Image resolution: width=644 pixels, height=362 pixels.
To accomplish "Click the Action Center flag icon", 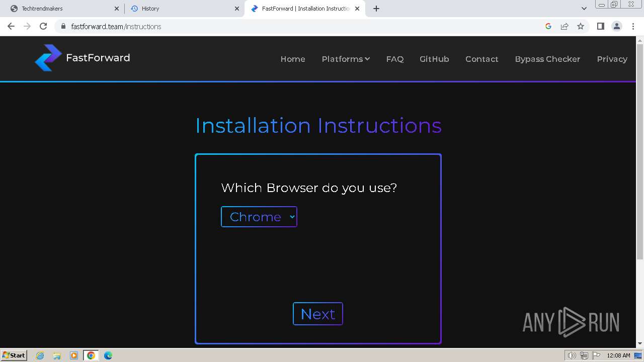I will click(596, 355).
